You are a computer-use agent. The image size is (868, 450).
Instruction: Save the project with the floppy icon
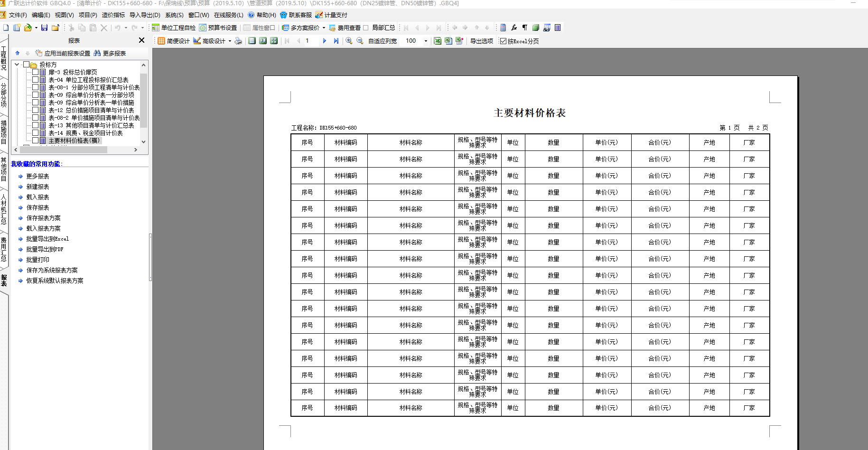coord(44,28)
